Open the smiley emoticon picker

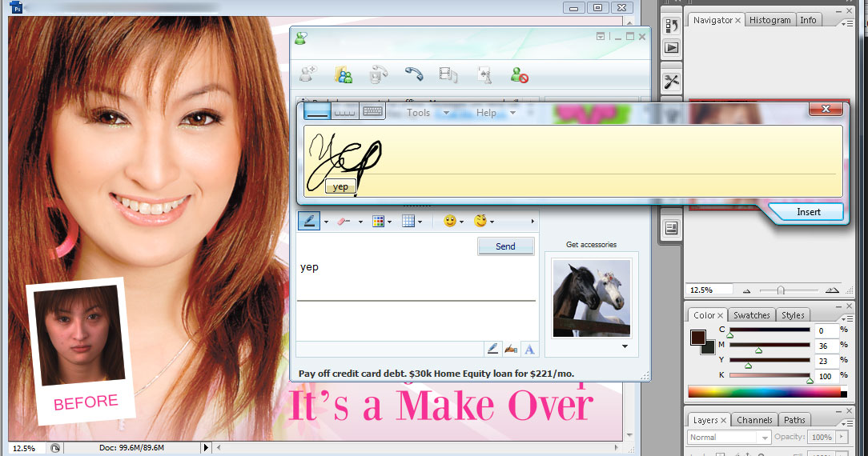point(450,221)
